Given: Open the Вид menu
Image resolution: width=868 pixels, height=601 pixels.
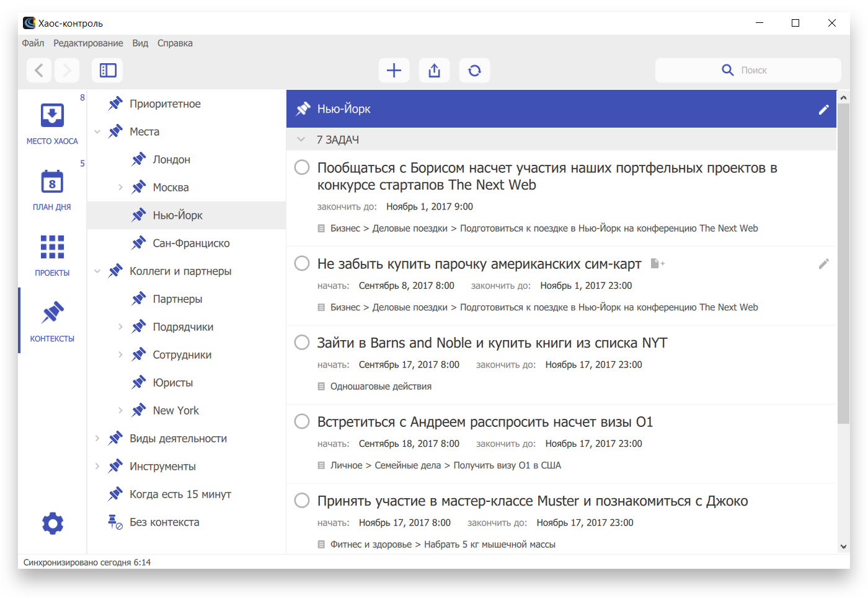Looking at the screenshot, I should click(x=140, y=43).
